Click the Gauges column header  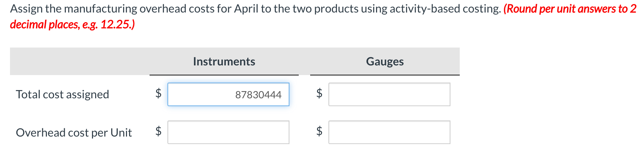385,61
